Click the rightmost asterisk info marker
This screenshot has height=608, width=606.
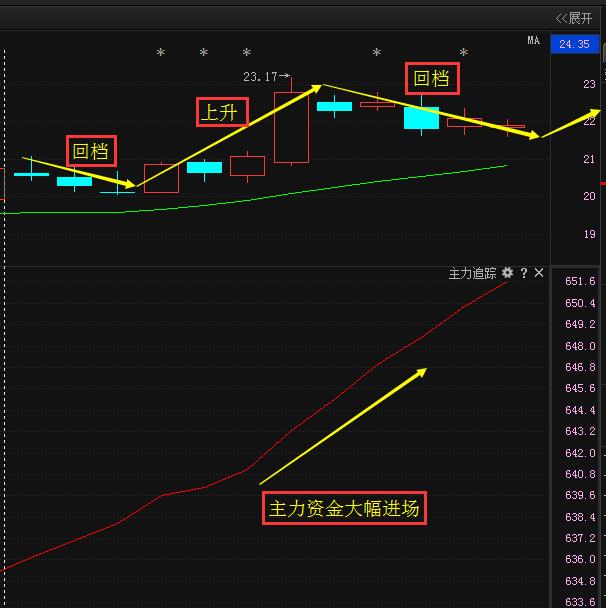tap(464, 53)
